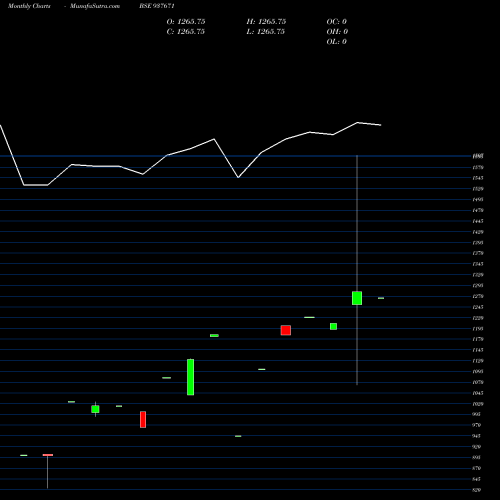Click the 1020 price axis label
500x500 pixels.
coord(478,404)
